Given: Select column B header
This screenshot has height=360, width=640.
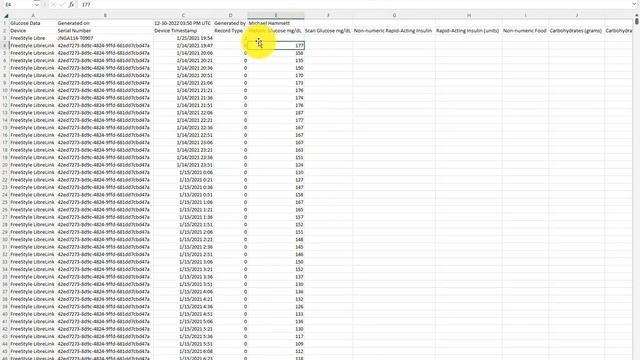Looking at the screenshot, I should [x=105, y=16].
